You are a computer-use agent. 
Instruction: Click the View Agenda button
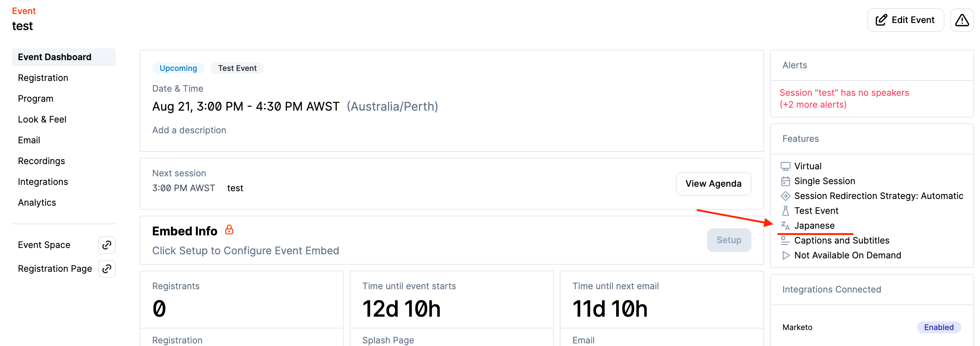(713, 184)
